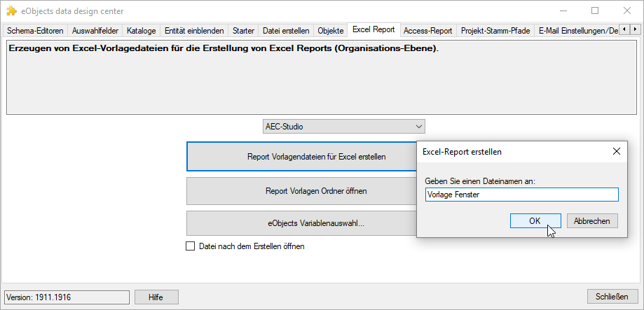Click the Erzeugen von Excel-Vorlagedateien description text

coord(224,48)
